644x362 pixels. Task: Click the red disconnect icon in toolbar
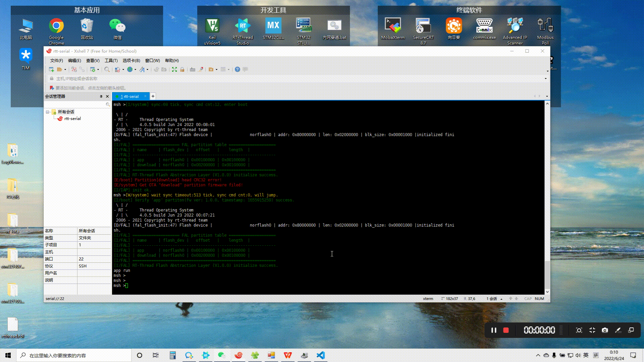(x=74, y=69)
